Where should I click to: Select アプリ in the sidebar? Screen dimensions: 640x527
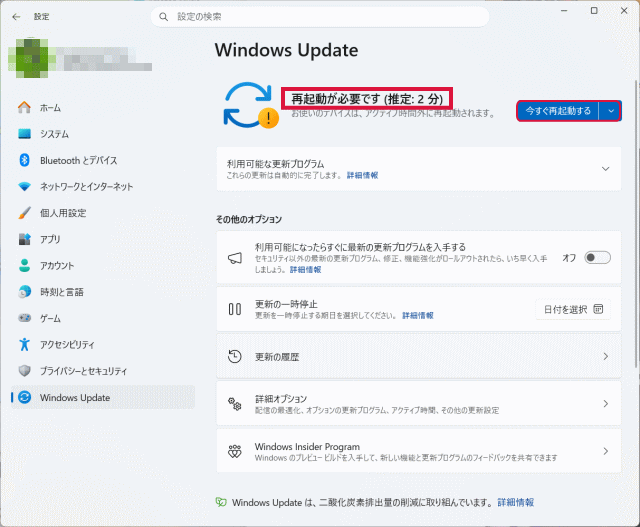coord(103,239)
